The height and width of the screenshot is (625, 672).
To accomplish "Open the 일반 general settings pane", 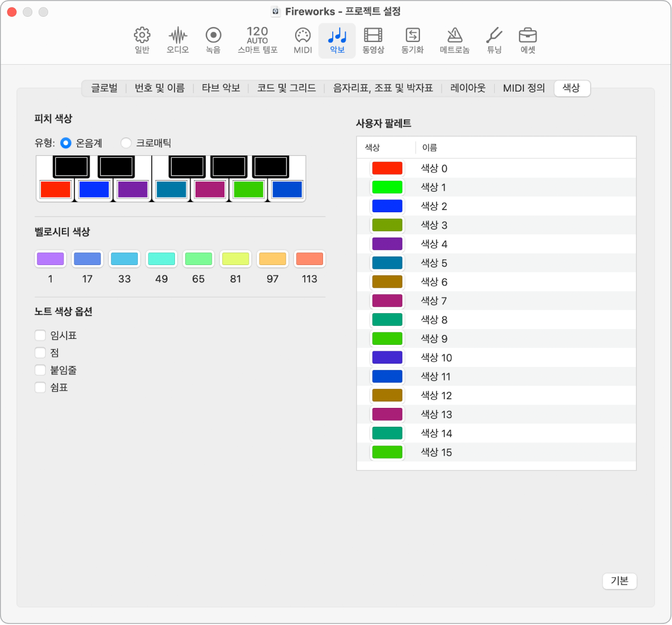I will 142,40.
